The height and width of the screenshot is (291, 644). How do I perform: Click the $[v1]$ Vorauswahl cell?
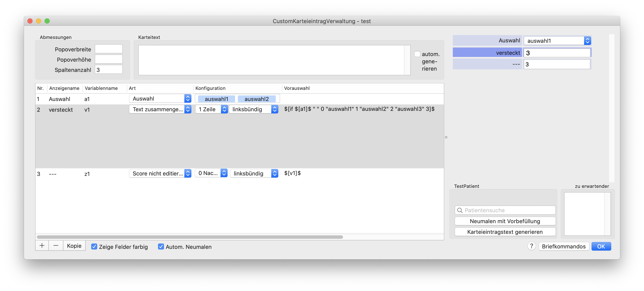292,173
